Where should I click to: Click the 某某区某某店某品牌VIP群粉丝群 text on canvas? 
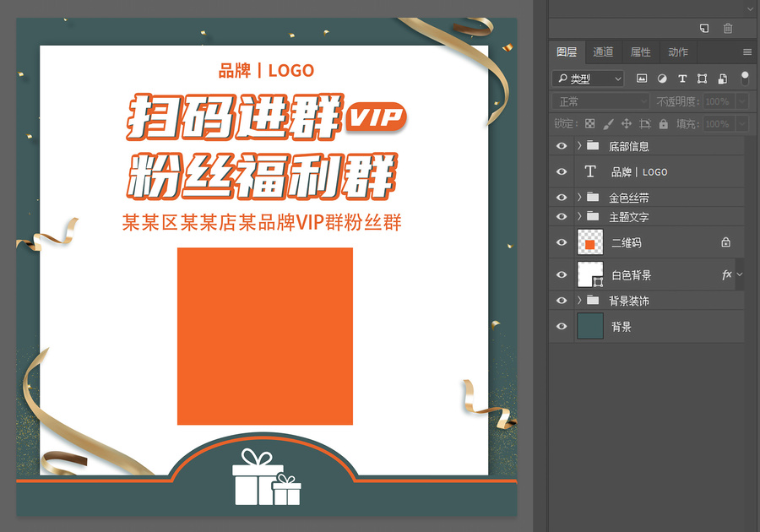[262, 222]
